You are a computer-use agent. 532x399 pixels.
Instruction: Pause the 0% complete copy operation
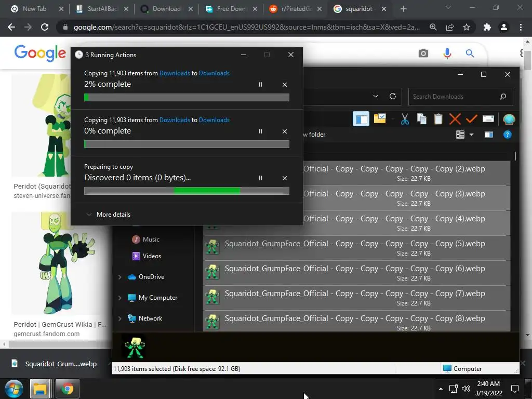click(x=260, y=131)
